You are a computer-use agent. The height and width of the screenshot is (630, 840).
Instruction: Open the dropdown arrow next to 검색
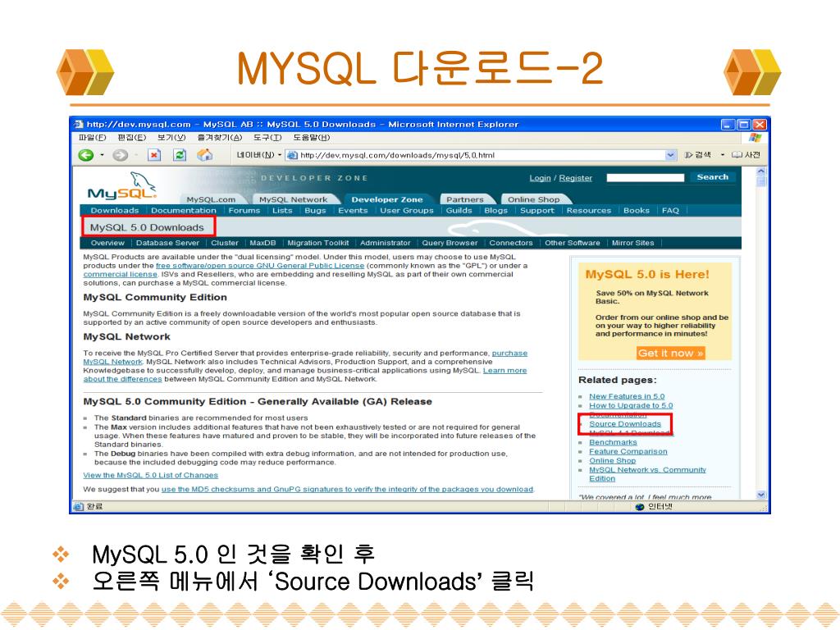click(x=722, y=155)
